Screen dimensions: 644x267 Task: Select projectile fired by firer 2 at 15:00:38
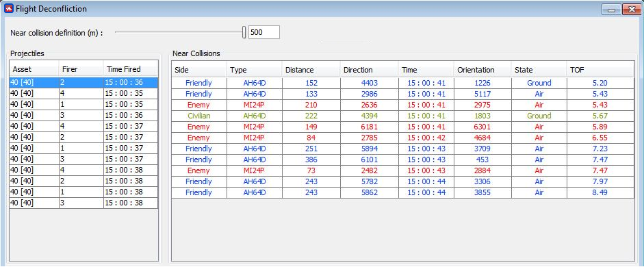pos(83,181)
